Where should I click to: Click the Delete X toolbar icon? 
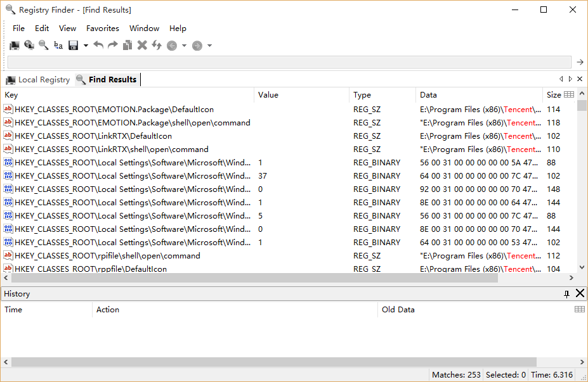tap(142, 46)
